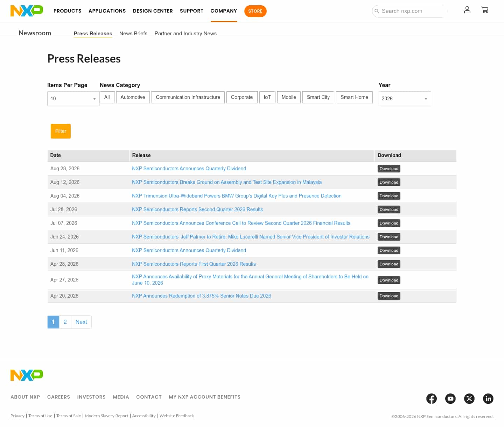
Task: Open NXP's YouTube channel icon
Action: (x=450, y=398)
